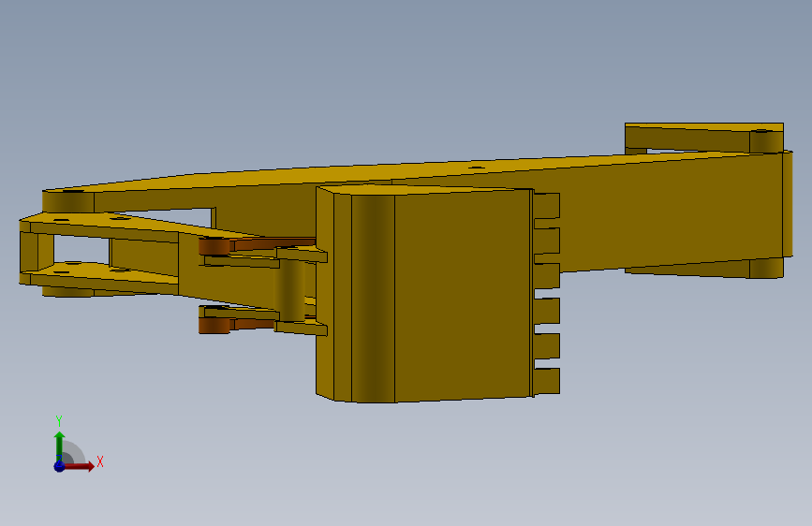Click the green Y axis arrow of the triad
Viewport: 812px width, 526px height.
[x=59, y=446]
